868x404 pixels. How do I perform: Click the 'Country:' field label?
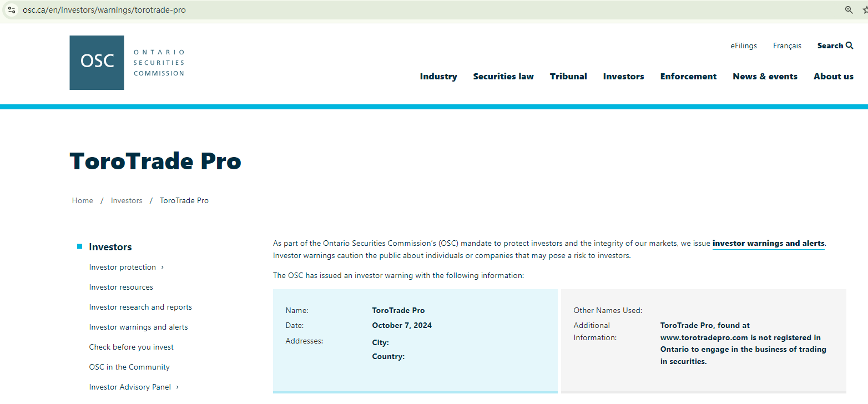(x=388, y=356)
